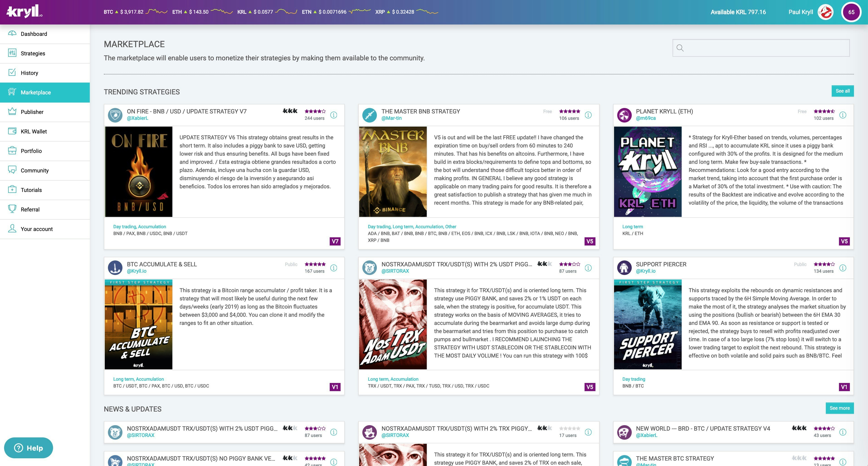Click See more under News & Updates

(839, 408)
